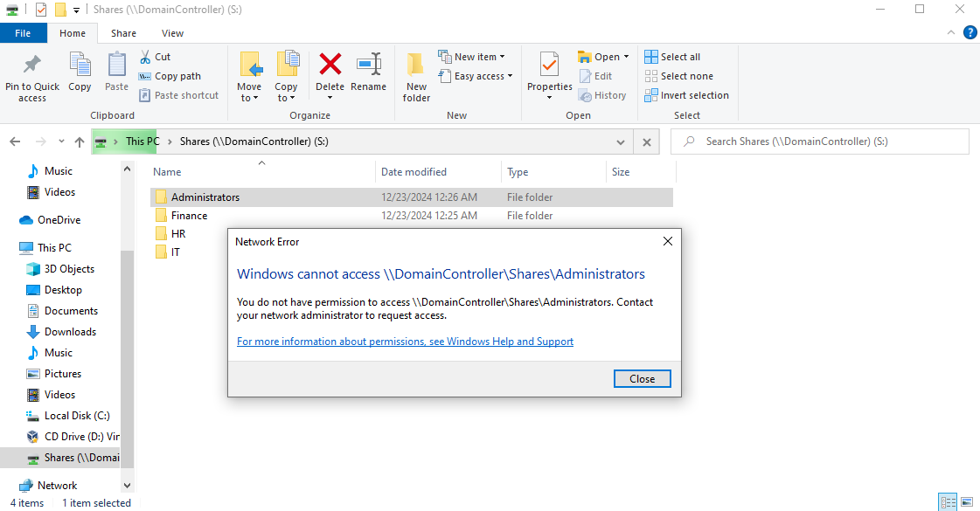Open the Windows Help and Support link

tap(405, 342)
